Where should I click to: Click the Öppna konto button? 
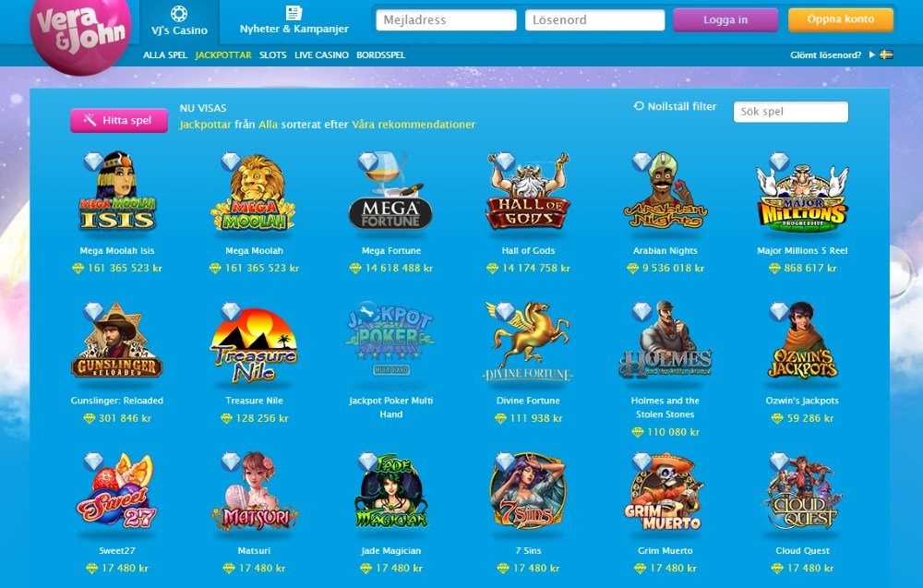click(841, 19)
